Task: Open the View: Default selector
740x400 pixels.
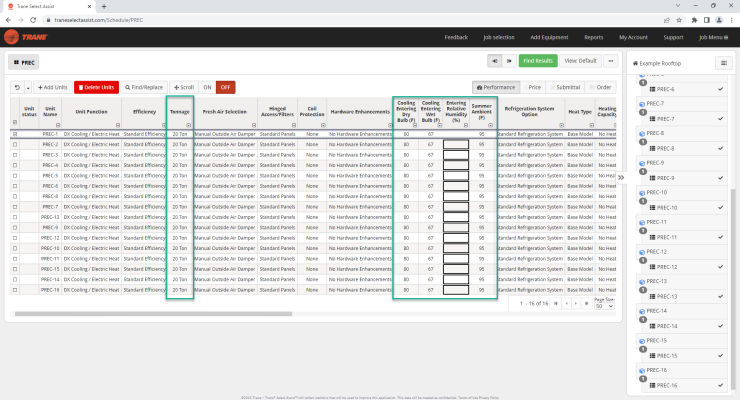Action: coord(580,61)
